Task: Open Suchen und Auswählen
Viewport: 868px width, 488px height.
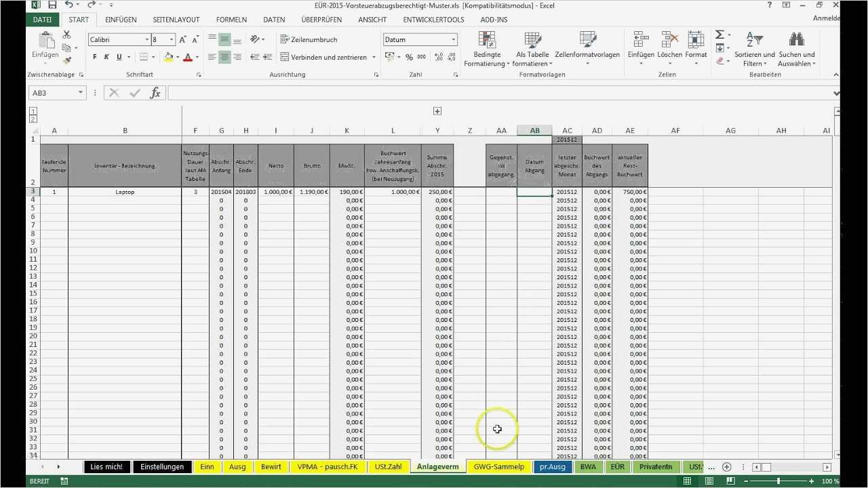Action: point(796,51)
